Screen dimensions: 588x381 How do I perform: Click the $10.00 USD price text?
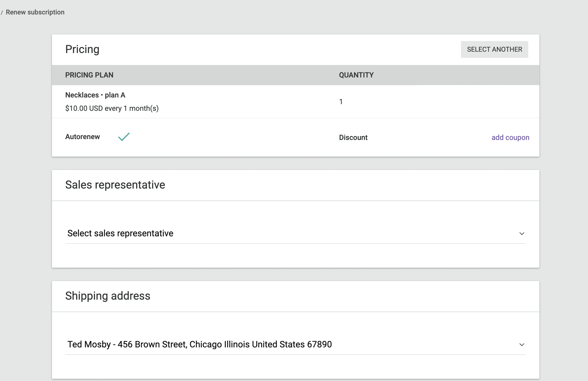point(112,108)
